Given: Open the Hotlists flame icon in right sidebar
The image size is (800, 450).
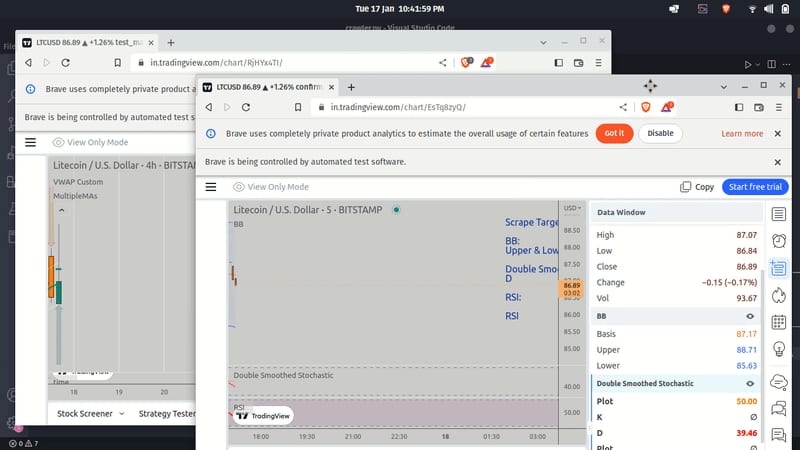Looking at the screenshot, I should click(x=779, y=295).
